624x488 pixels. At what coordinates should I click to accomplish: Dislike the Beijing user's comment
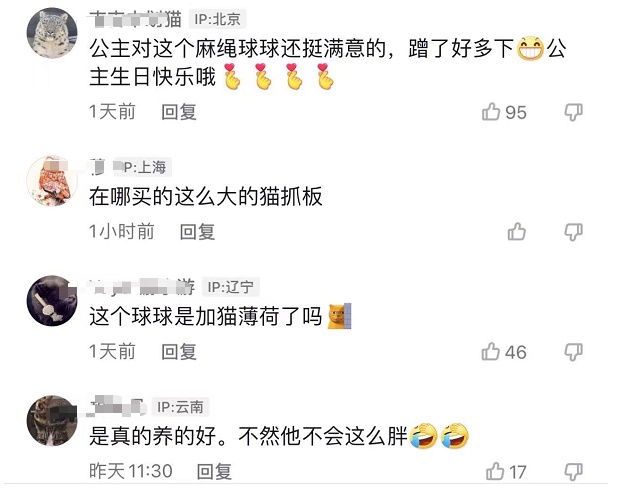click(573, 112)
